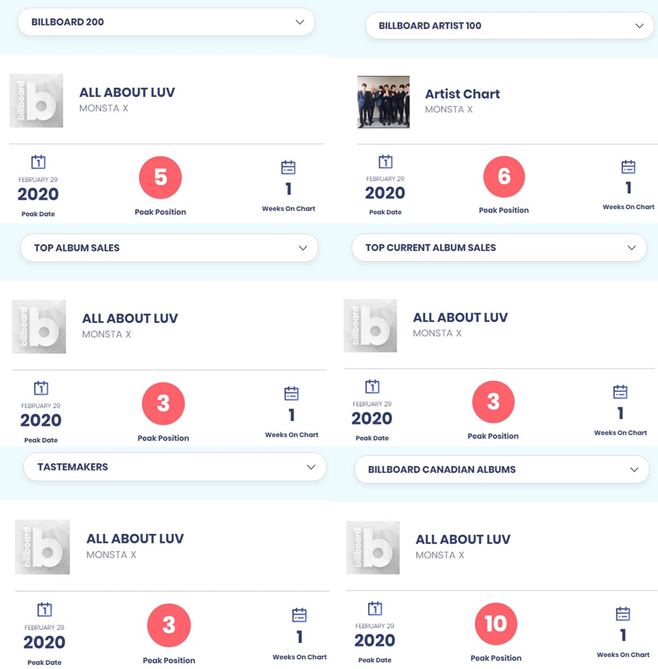This screenshot has width=658, height=669.
Task: Expand the Billboard Canadian Albums dropdown
Action: (501, 469)
